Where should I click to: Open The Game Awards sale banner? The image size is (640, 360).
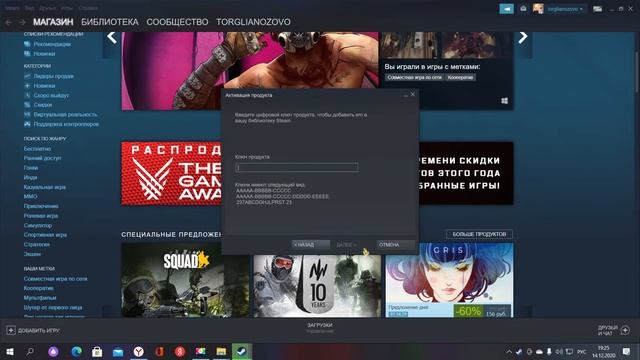(x=171, y=173)
